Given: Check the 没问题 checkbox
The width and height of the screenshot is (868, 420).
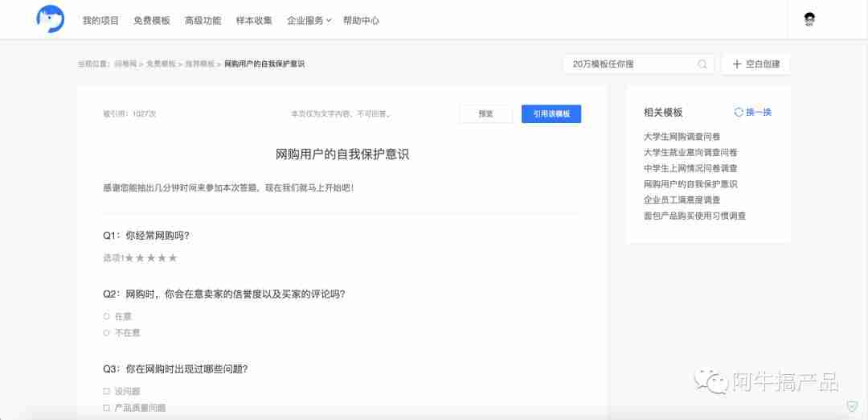Looking at the screenshot, I should click(106, 391).
